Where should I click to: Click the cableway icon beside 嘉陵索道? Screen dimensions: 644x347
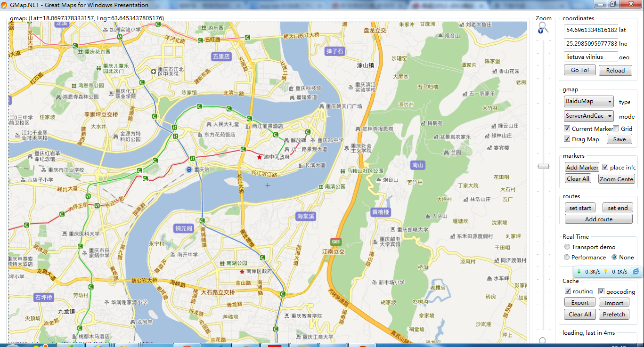pos(292,97)
